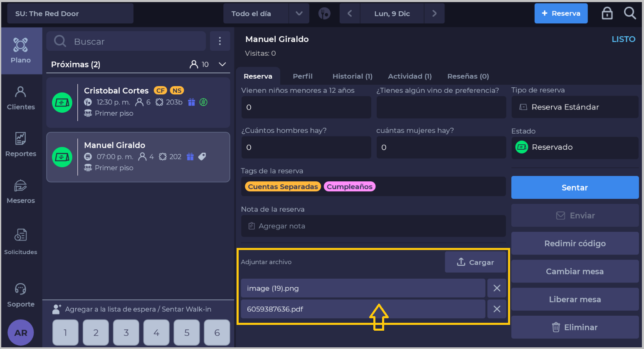Screen dimensions: 644x349
Task: Click the dining plate icon beside shift selector
Action: tap(324, 13)
